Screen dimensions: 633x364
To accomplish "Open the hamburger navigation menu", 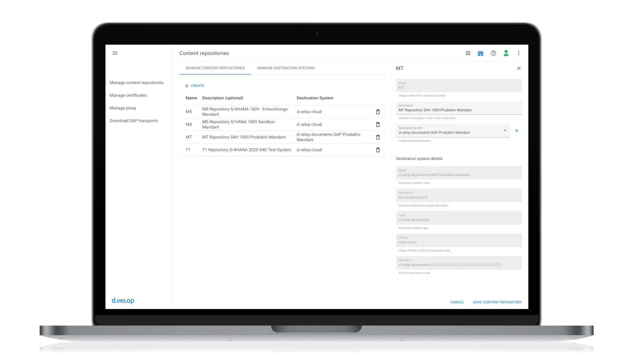I will (115, 53).
